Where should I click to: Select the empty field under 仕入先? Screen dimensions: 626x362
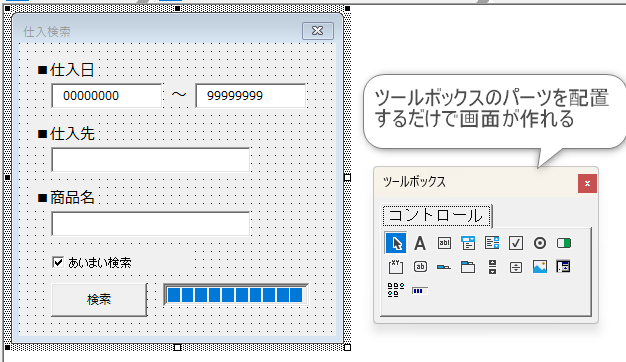point(151,160)
